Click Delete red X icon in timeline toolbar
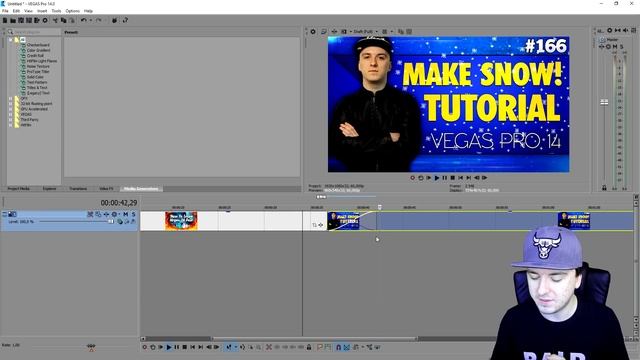The height and width of the screenshot is (360, 640). (x=269, y=347)
